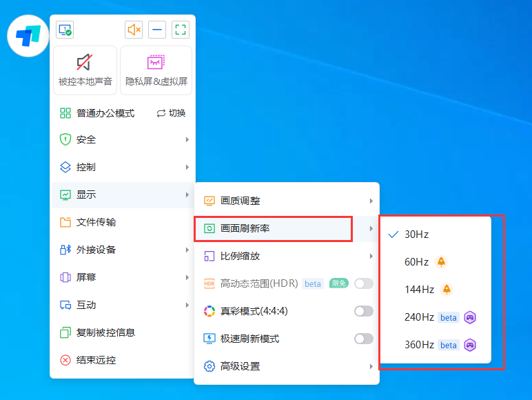Click the red X icon beside 结束远控
Image resolution: width=532 pixels, height=400 pixels.
tap(65, 360)
